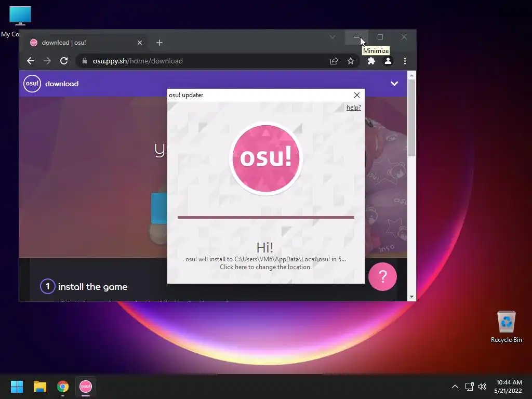Screen dimensions: 532x399
Task: Open Chrome three-dot menu
Action: (405, 61)
